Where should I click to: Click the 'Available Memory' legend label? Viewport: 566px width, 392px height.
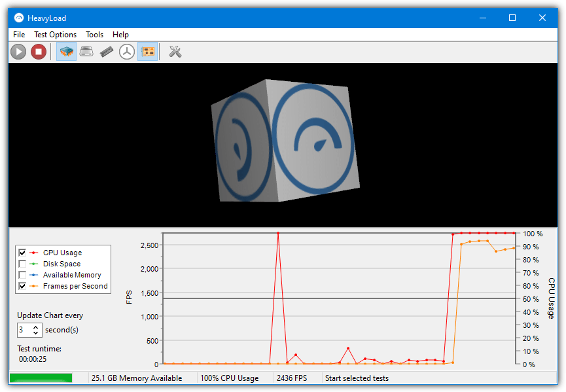point(72,275)
